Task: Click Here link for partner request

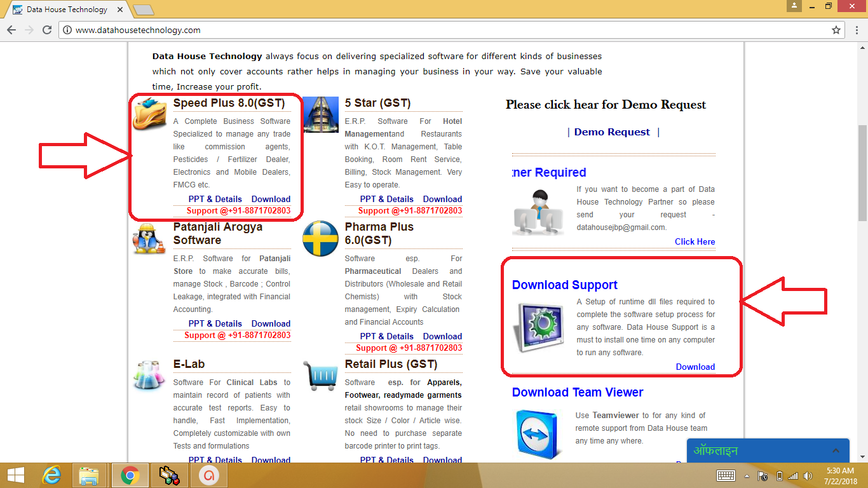Action: (695, 241)
